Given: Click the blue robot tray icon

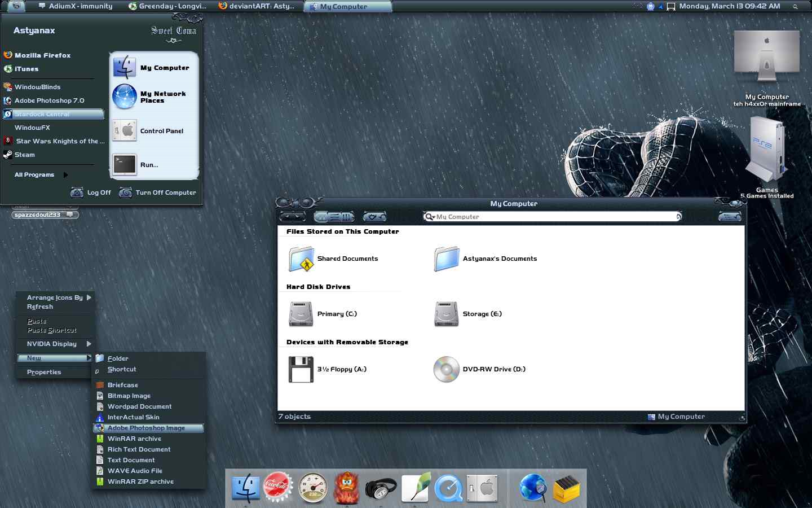Looking at the screenshot, I should coord(650,7).
